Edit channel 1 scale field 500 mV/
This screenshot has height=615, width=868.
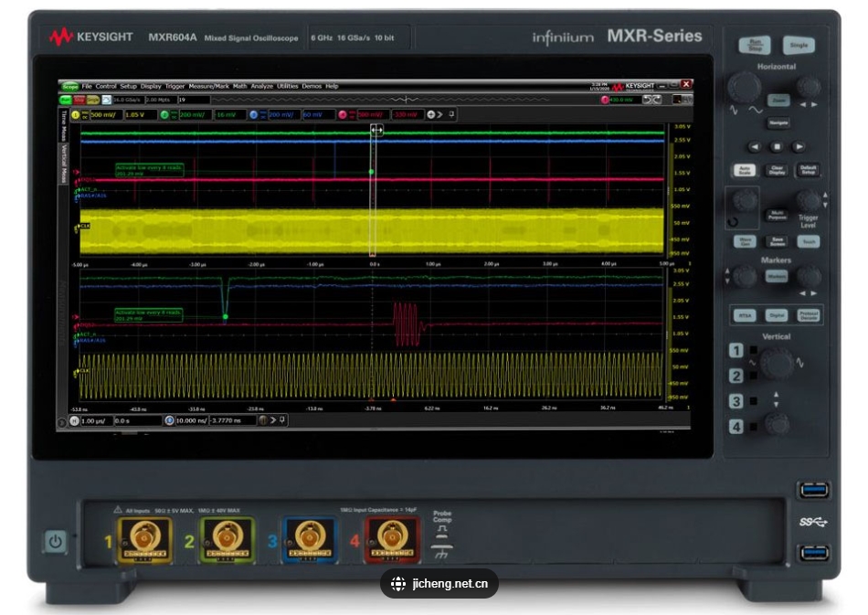tap(106, 114)
